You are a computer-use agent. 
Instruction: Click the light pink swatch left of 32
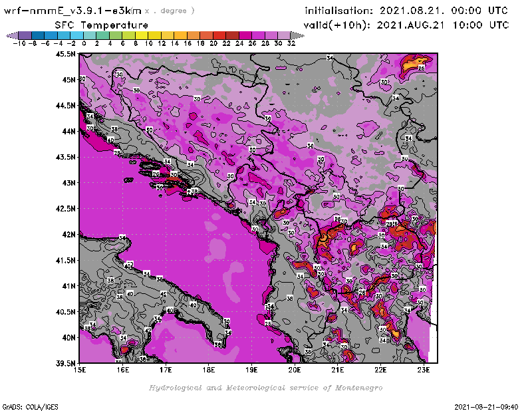click(x=284, y=35)
